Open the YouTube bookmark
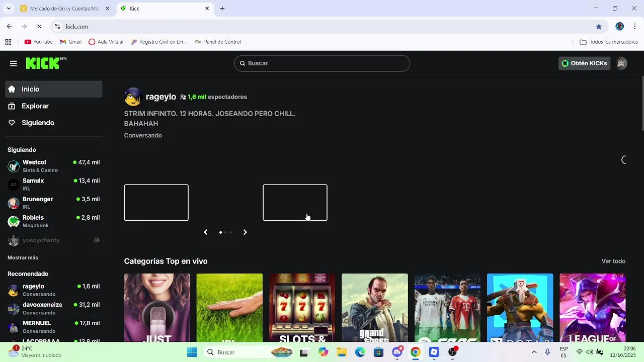The width and height of the screenshot is (644, 362). coord(39,42)
